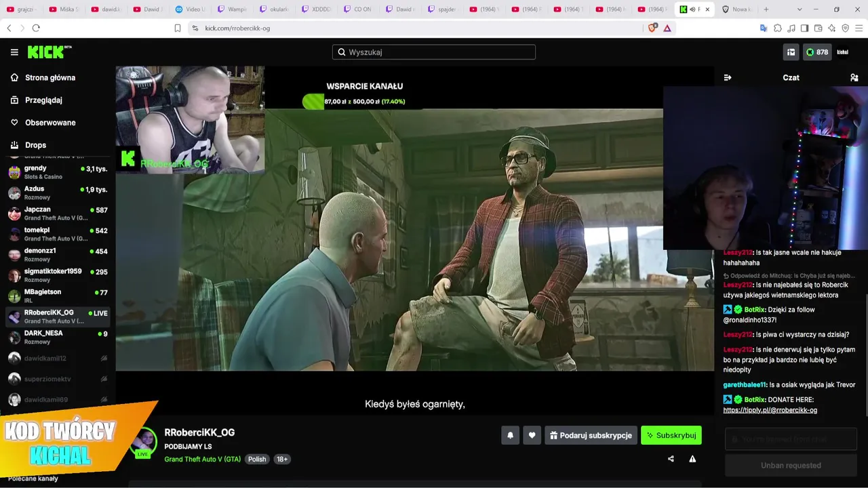Switch to the CO ON Twitch tab

coord(359,9)
